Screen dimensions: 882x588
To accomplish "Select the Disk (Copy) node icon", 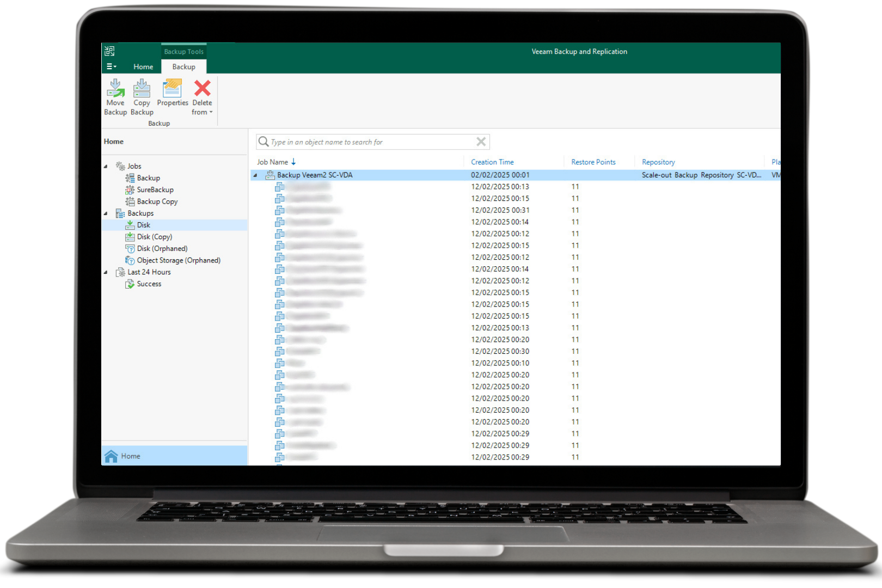I will [x=130, y=237].
